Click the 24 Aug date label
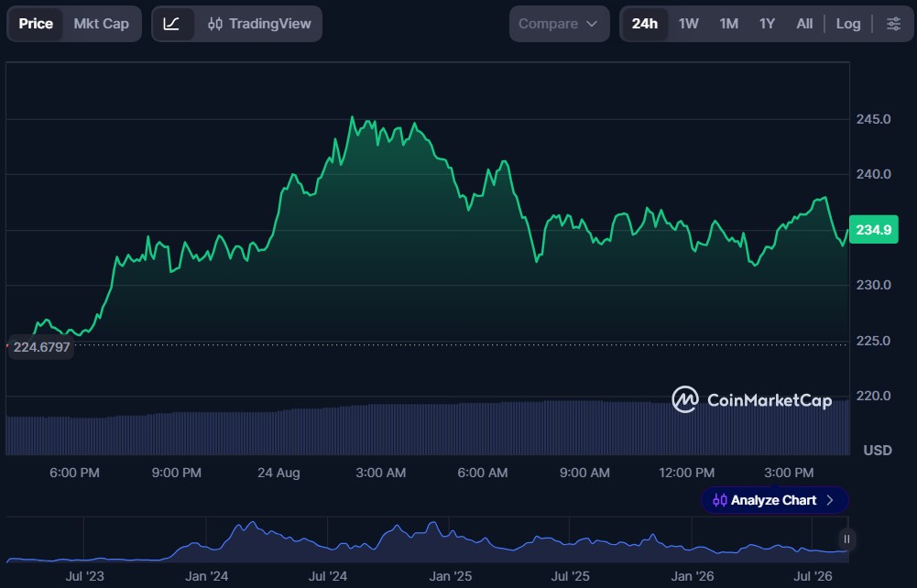917x588 pixels. click(x=278, y=473)
